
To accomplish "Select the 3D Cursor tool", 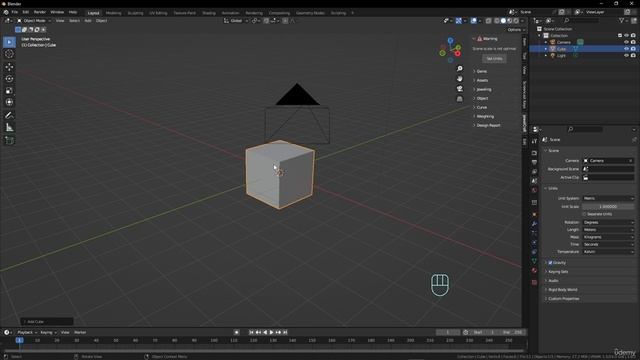I will (x=9, y=54).
